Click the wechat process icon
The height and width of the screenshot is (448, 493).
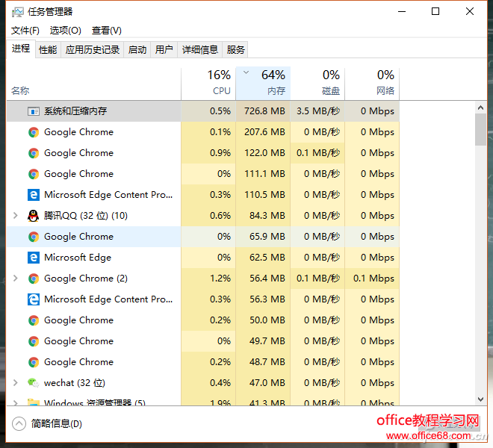click(34, 383)
